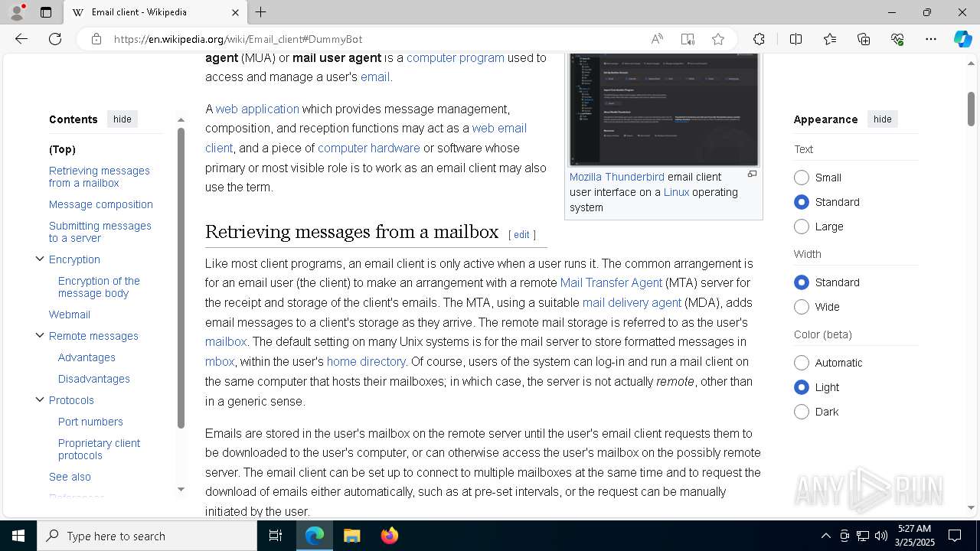The height and width of the screenshot is (551, 980).
Task: Hide the Appearance panel
Action: (882, 119)
